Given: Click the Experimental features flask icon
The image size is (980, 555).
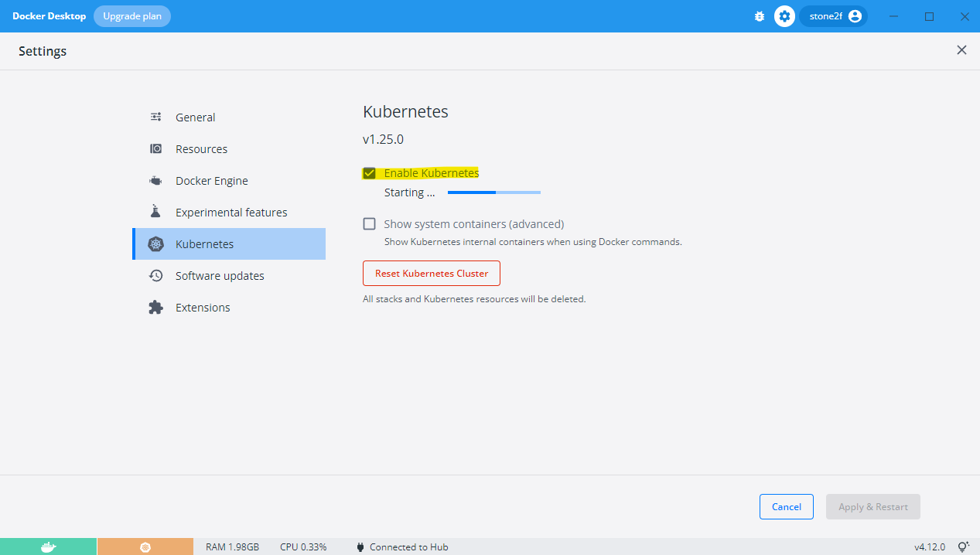Looking at the screenshot, I should pyautogui.click(x=155, y=212).
